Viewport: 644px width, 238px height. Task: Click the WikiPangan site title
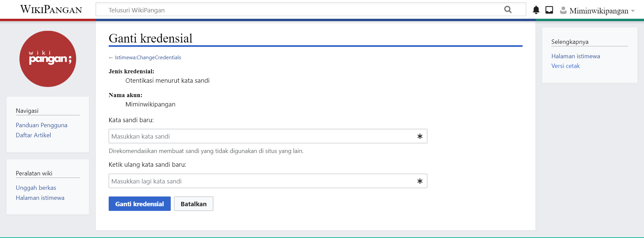click(51, 9)
